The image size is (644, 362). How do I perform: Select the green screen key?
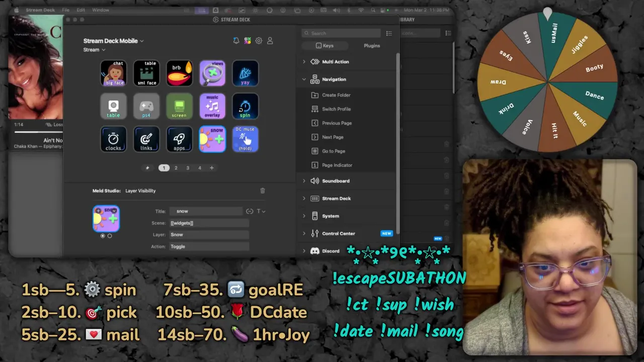(x=180, y=106)
